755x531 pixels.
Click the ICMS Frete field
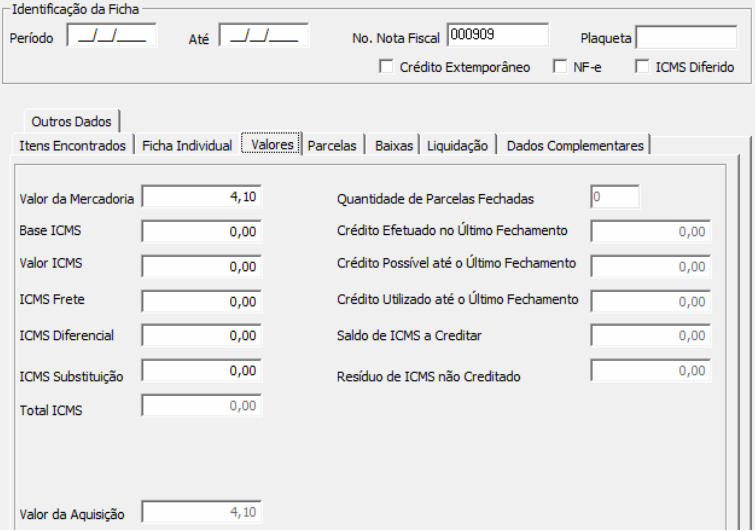(202, 301)
